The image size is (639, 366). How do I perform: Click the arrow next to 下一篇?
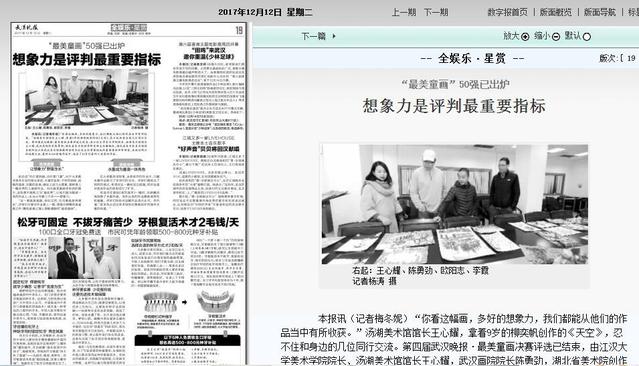click(334, 36)
